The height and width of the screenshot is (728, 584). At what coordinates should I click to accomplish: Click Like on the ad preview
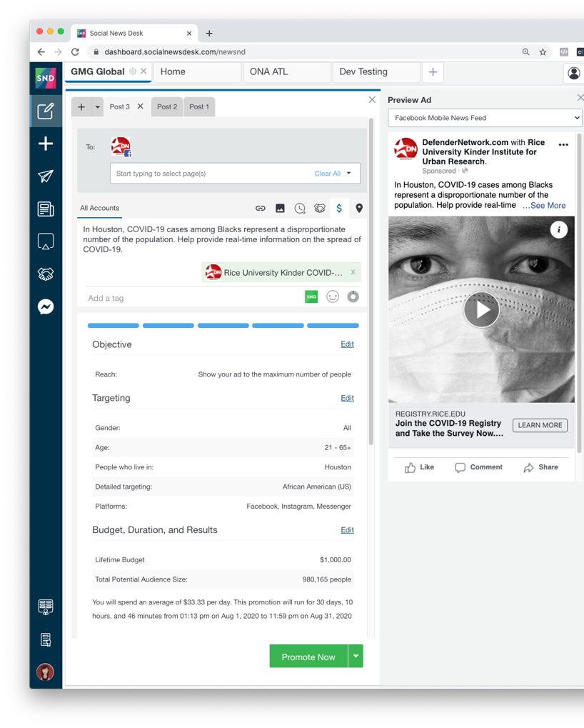[419, 467]
